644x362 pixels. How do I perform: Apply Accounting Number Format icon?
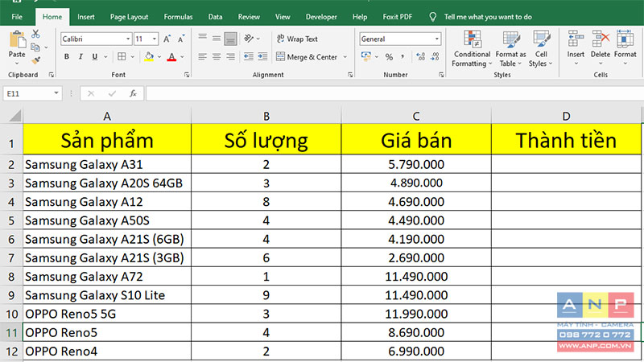(366, 56)
